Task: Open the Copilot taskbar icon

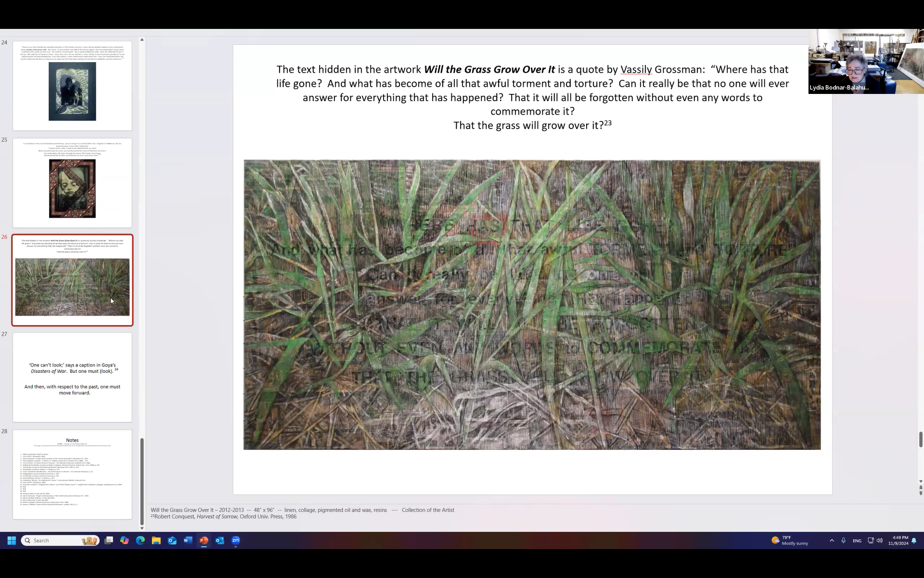Action: click(124, 540)
